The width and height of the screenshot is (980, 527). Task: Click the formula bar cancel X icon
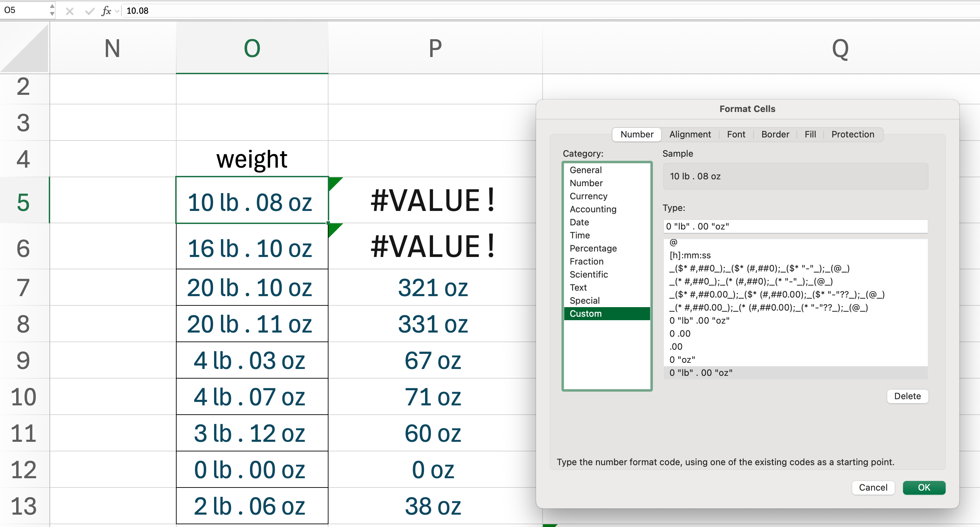[70, 11]
